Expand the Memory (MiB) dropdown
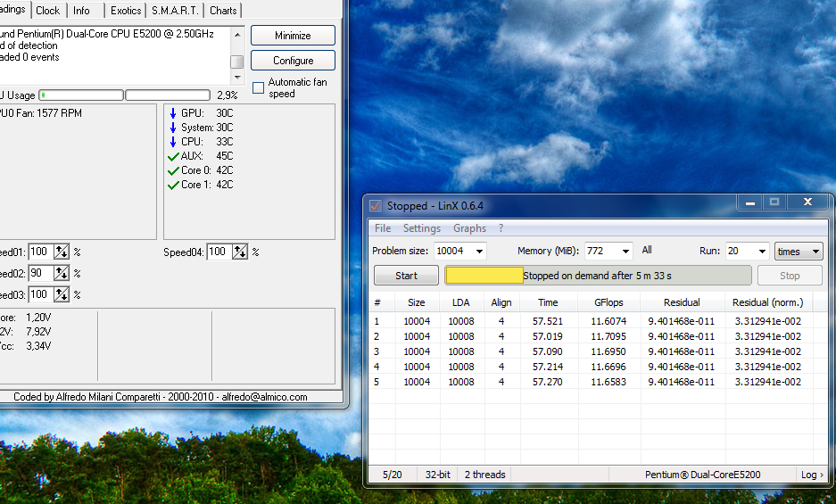Screen dimensions: 836x504 click(625, 252)
